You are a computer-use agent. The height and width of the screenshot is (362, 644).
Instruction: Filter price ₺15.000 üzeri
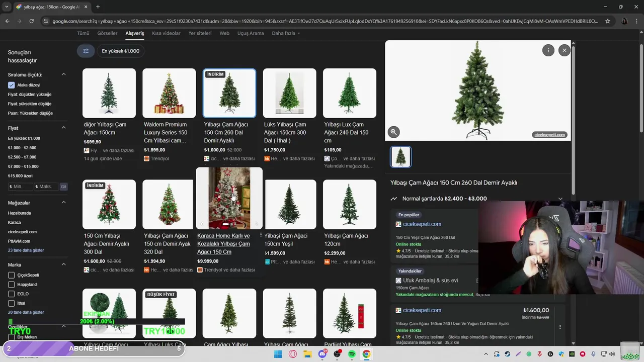[x=20, y=176]
